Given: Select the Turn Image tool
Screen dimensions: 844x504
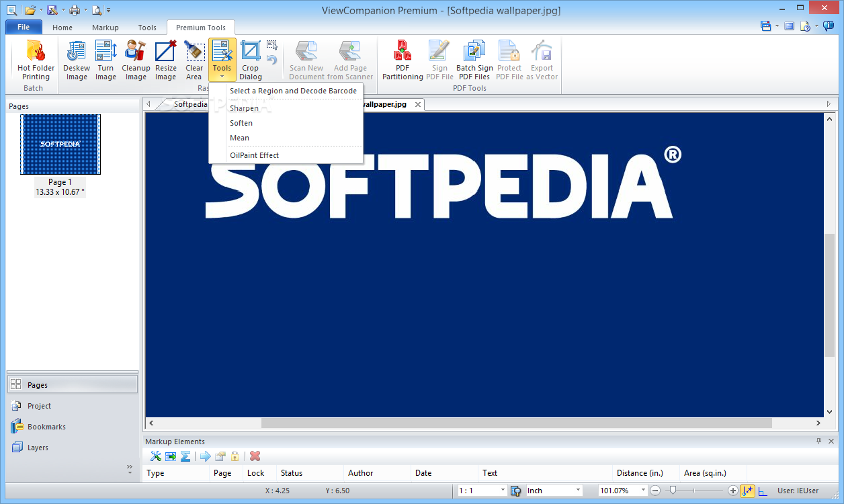Looking at the screenshot, I should point(105,61).
